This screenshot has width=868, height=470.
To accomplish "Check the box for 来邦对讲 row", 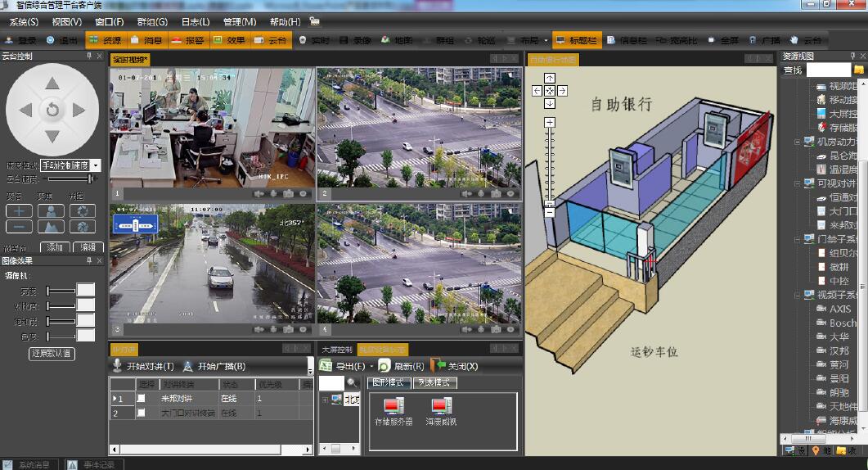I will (x=141, y=399).
